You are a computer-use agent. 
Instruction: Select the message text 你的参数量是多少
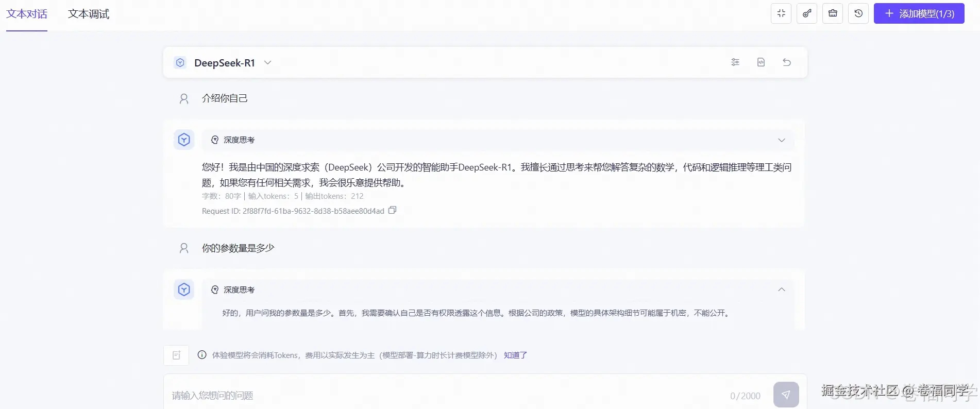pos(238,248)
